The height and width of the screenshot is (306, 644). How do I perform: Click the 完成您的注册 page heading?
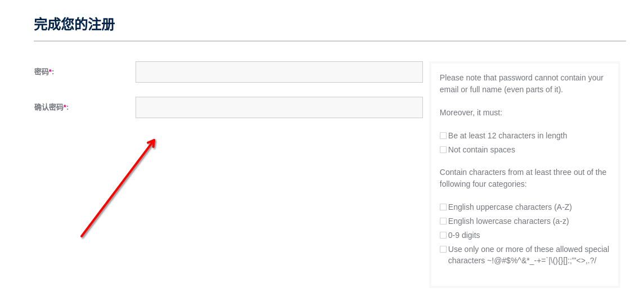[74, 24]
